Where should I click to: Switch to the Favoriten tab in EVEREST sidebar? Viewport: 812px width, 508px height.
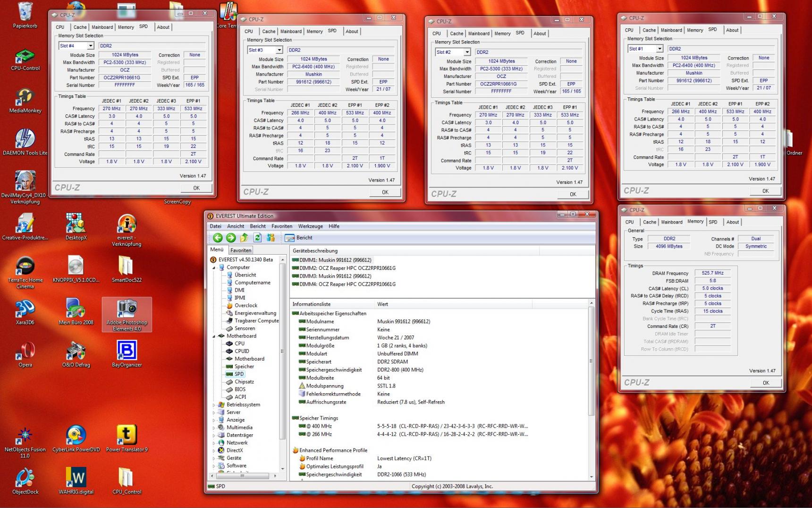241,250
